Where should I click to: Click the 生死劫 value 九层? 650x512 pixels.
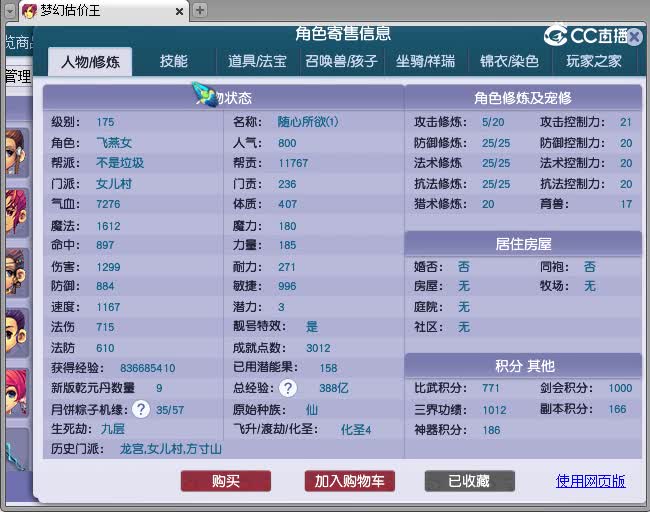pos(113,429)
